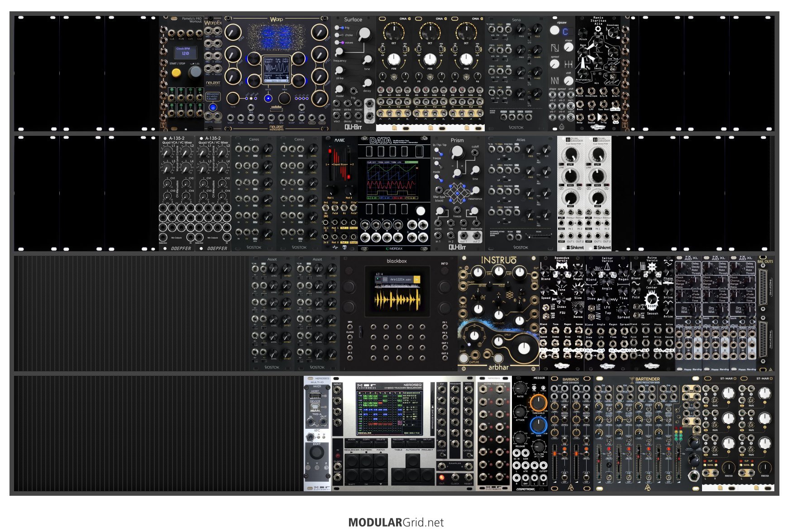Click the Mordax logo on the DATA module

tap(394, 248)
